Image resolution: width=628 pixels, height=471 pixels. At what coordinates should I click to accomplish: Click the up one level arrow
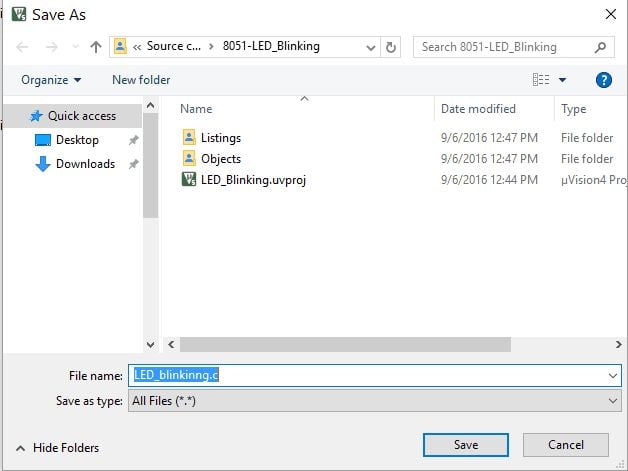(96, 47)
